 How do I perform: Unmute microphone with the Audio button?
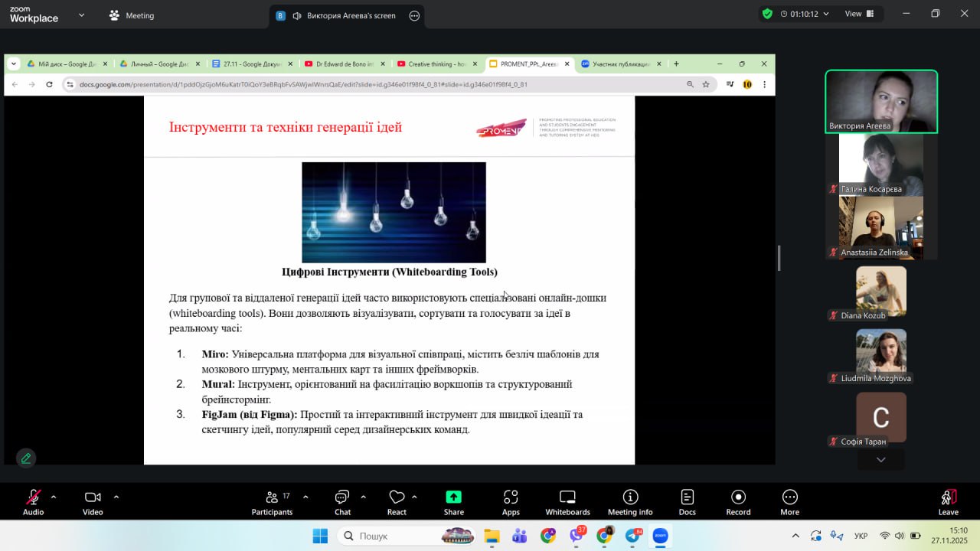[x=33, y=501]
